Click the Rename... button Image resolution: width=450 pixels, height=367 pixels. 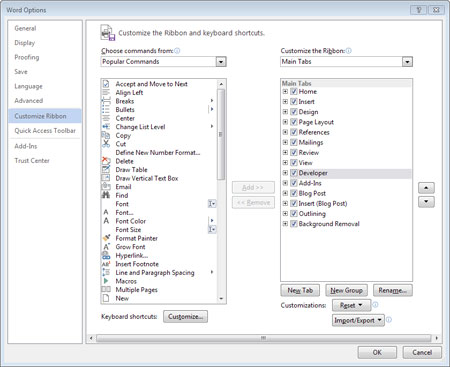point(393,290)
